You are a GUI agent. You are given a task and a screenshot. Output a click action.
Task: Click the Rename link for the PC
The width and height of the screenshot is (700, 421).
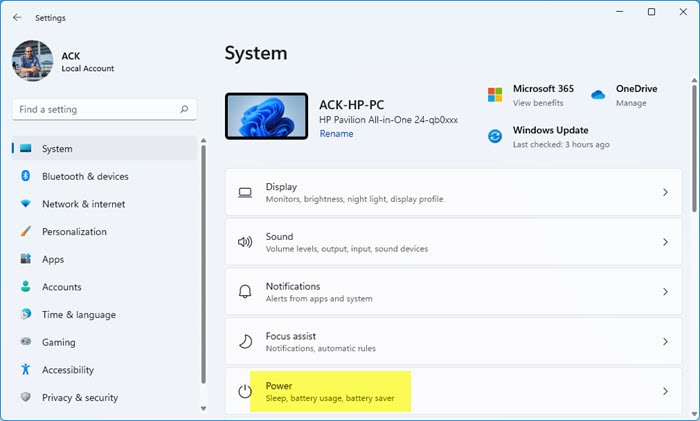pos(336,133)
